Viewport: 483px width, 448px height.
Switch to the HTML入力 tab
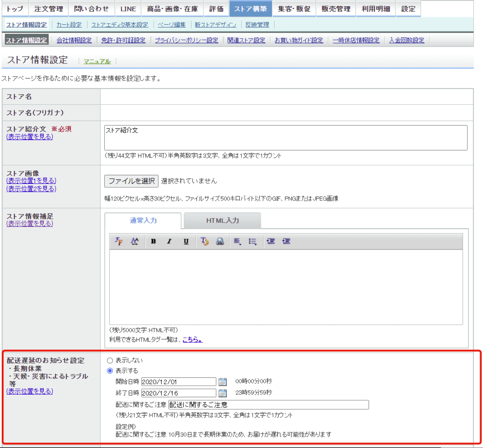(223, 221)
